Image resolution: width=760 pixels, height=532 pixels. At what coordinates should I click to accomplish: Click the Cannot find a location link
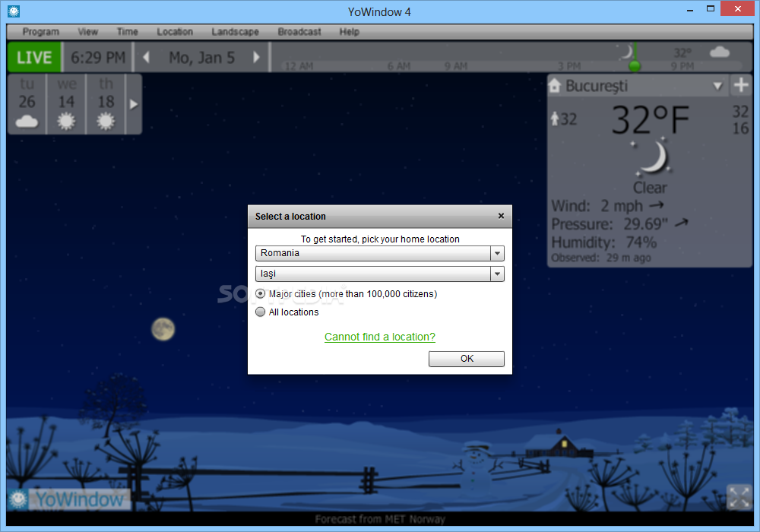[x=379, y=337]
